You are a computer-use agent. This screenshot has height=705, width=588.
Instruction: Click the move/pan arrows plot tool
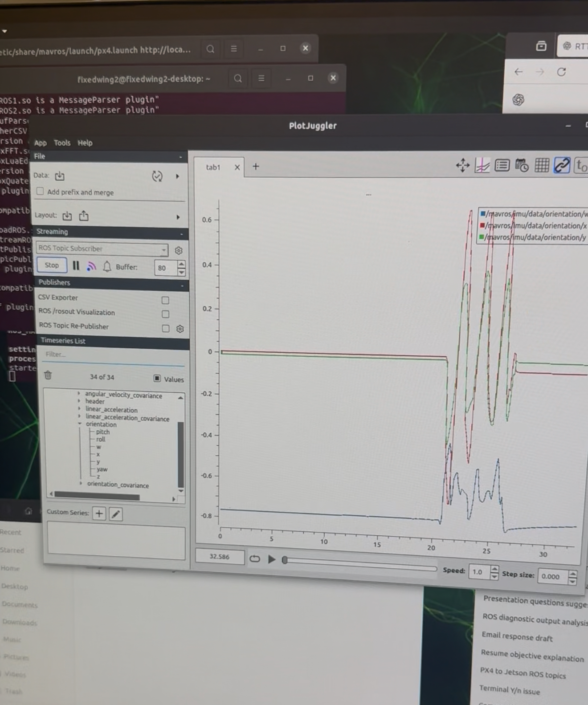tap(463, 165)
